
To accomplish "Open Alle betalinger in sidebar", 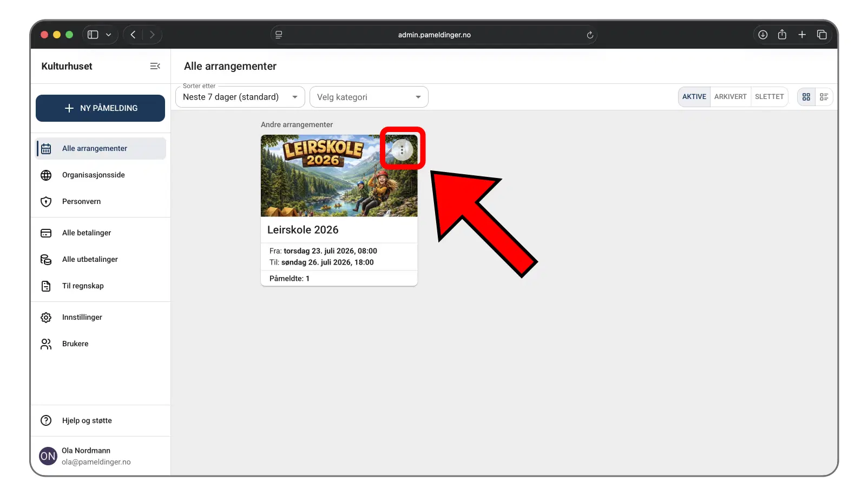I will point(86,233).
